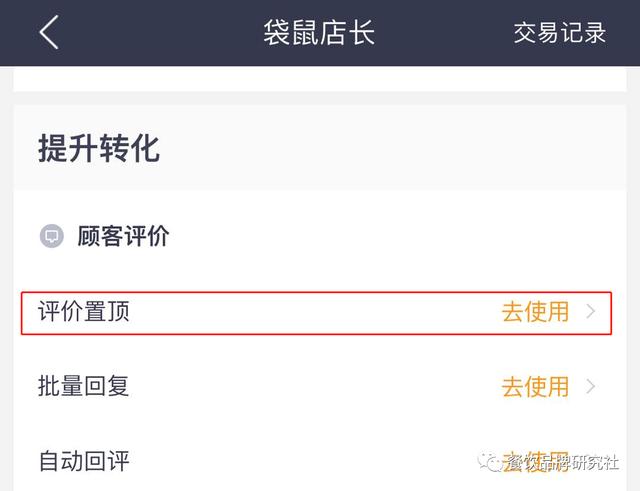Tap the back arrow icon
This screenshot has height=491, width=640.
(49, 32)
